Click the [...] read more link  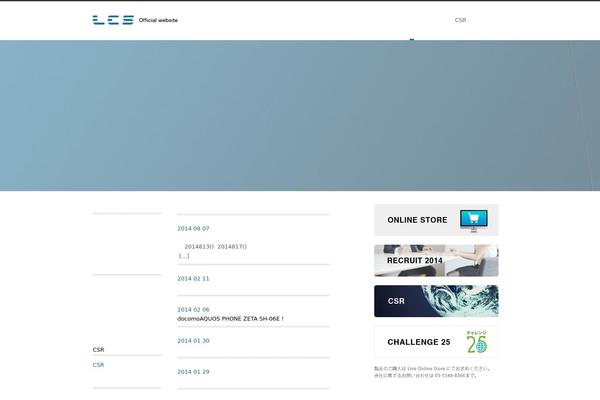184,256
